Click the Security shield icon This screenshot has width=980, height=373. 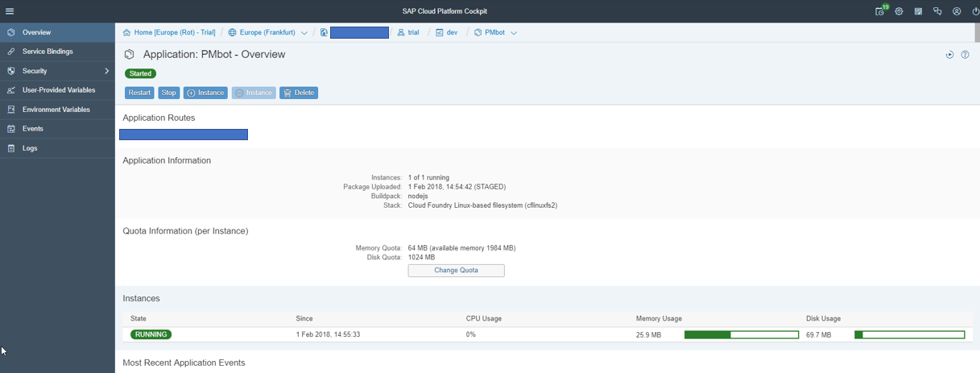point(10,71)
